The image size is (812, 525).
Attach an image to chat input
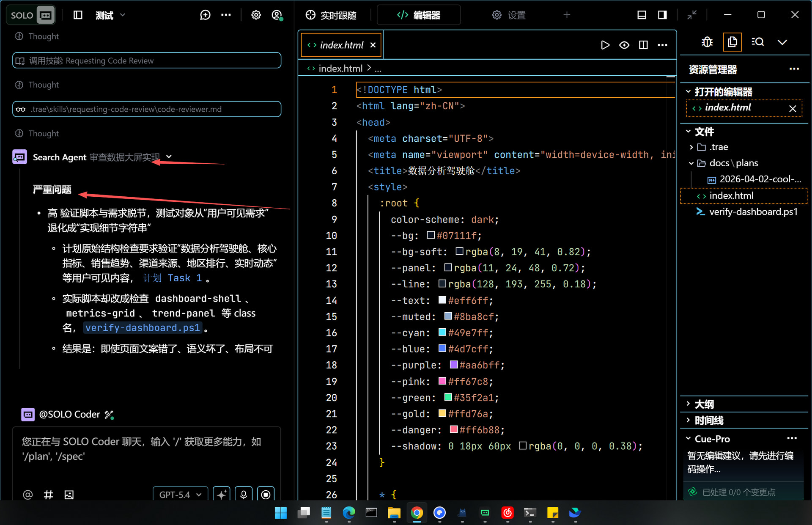69,495
